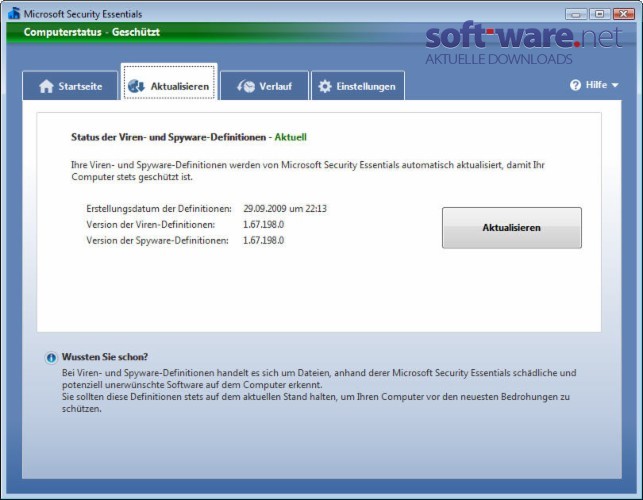
Task: Click the Microsoft Security Essentials title bar icon
Action: [14, 14]
